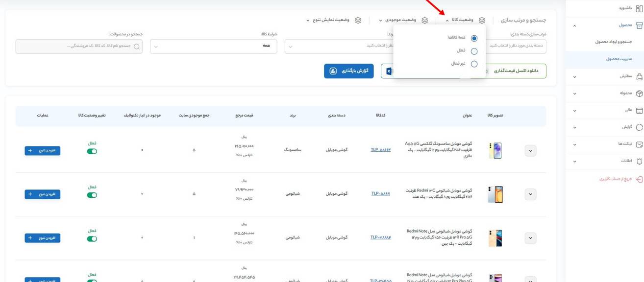Toggle the status switch for Galaxy A55 5G
The height and width of the screenshot is (282, 644).
coord(92,151)
